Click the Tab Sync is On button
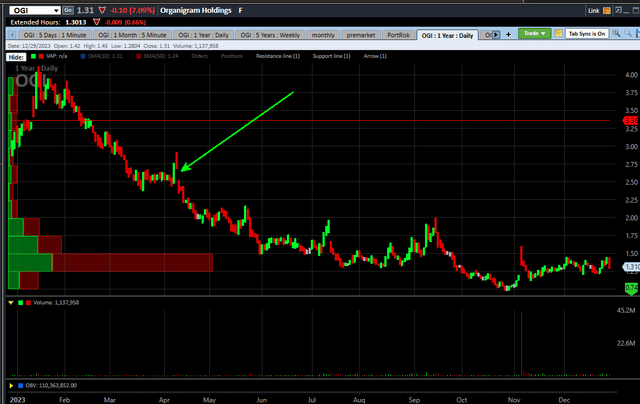 pos(587,33)
